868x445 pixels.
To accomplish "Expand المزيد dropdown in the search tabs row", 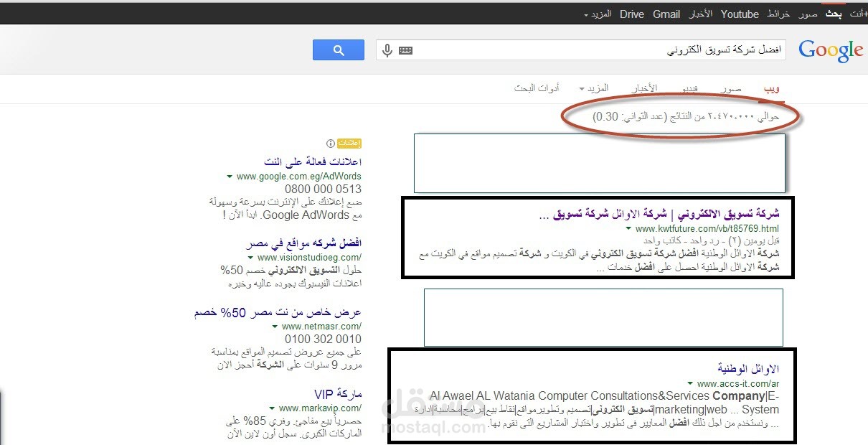I will (593, 88).
